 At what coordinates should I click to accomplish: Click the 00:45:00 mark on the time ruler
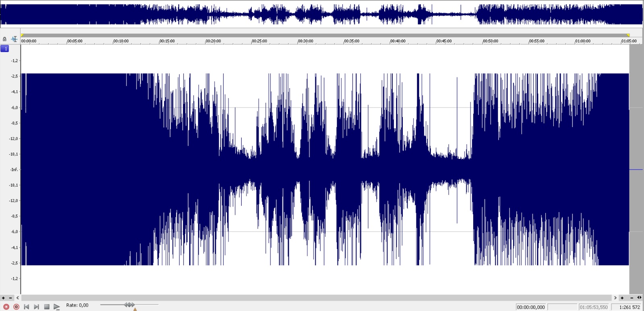444,41
